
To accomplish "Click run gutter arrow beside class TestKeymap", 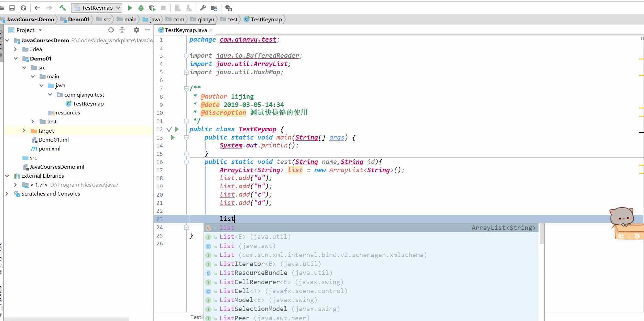I will click(177, 129).
